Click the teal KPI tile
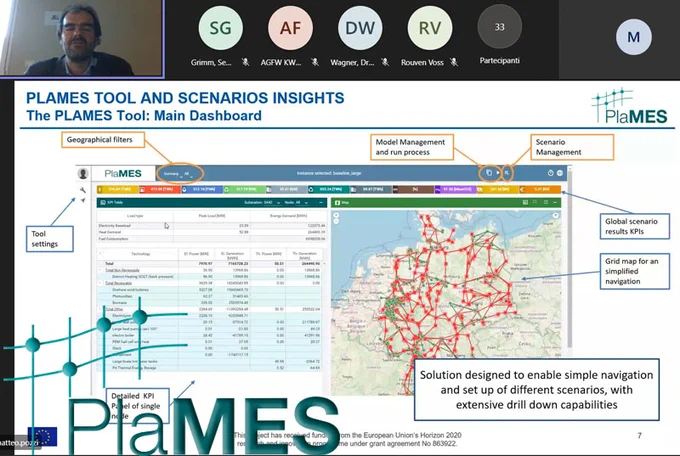This screenshot has height=456, width=680. [x=329, y=190]
